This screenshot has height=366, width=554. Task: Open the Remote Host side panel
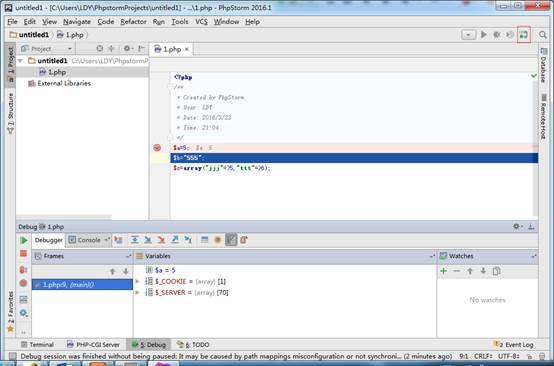pyautogui.click(x=543, y=117)
